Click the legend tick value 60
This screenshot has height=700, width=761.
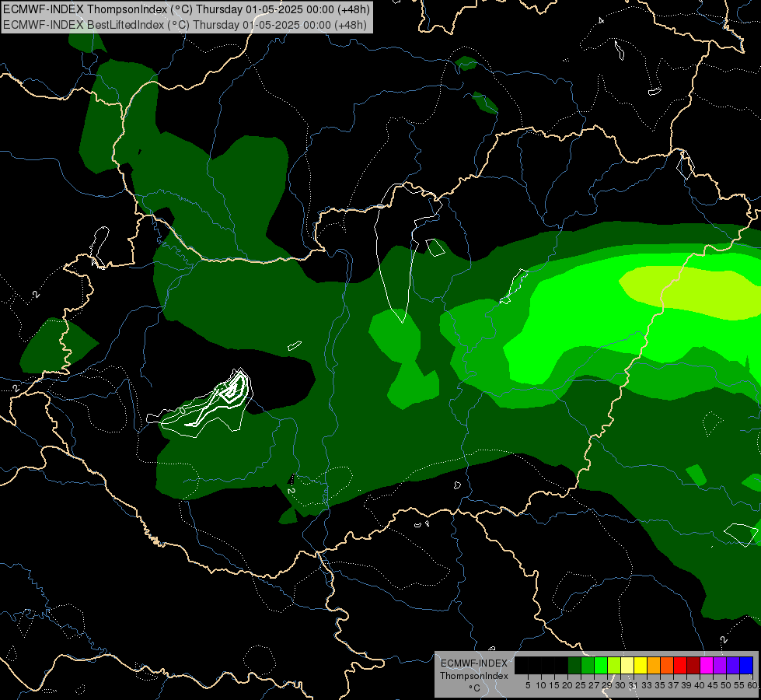752,685
